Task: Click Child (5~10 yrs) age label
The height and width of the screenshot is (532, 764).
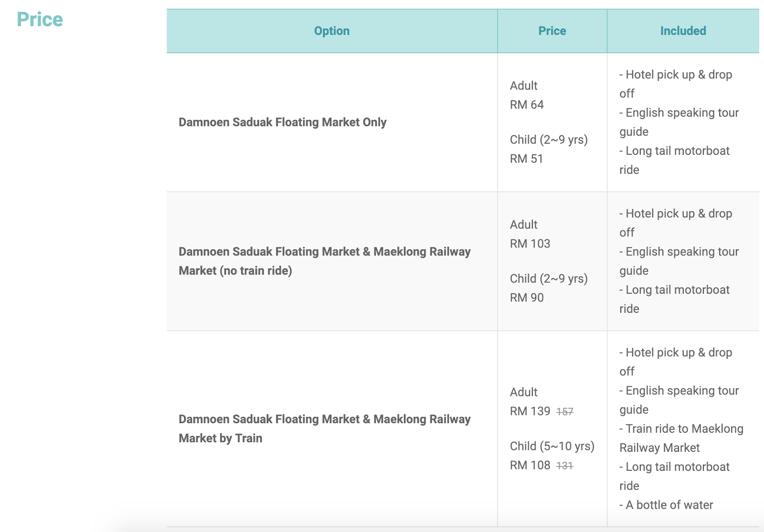Action: click(552, 446)
